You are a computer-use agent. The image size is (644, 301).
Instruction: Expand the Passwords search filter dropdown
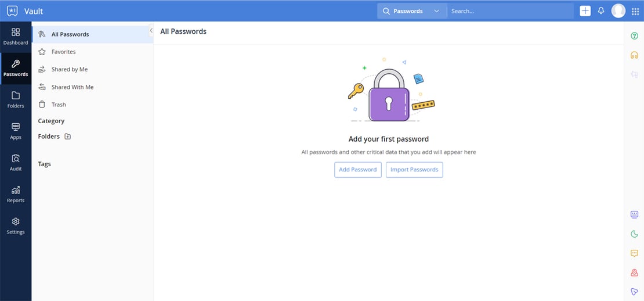pyautogui.click(x=436, y=11)
